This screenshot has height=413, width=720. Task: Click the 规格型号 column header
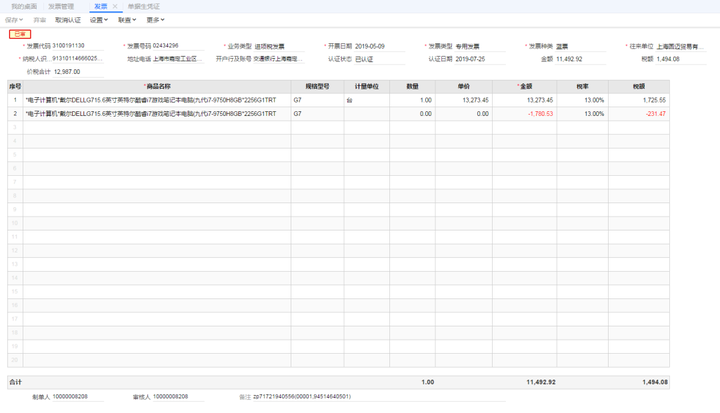click(x=317, y=86)
